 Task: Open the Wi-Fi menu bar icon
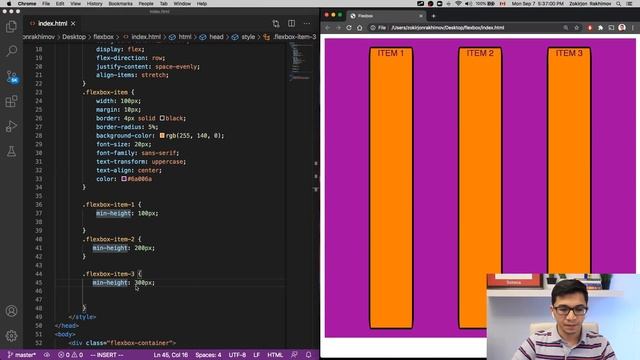pyautogui.click(x=458, y=4)
